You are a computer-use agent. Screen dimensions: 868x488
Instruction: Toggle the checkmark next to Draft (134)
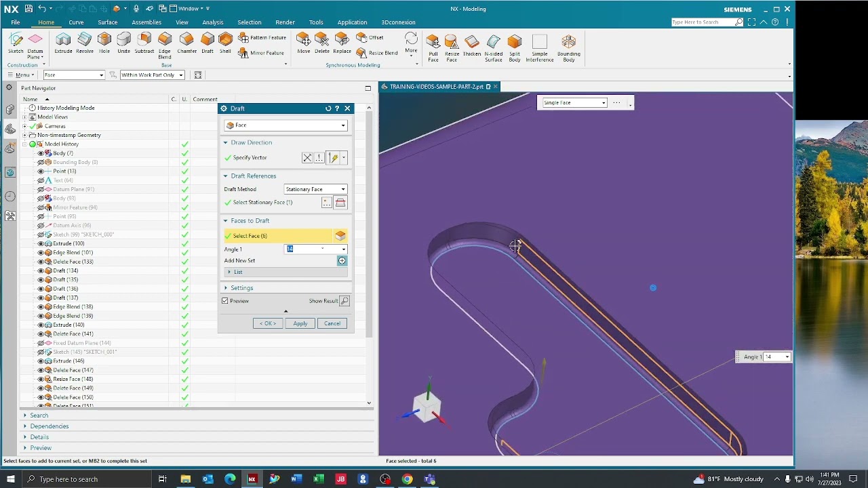click(184, 270)
